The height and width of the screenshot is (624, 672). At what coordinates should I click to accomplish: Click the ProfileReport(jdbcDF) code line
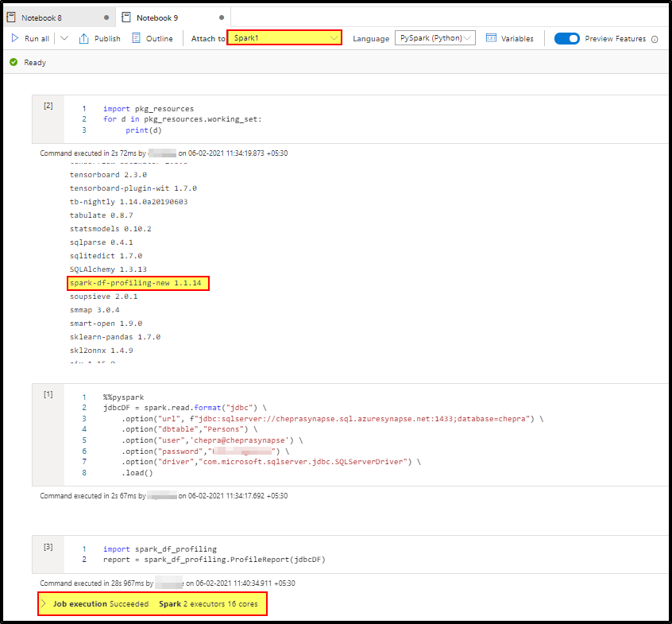[214, 560]
